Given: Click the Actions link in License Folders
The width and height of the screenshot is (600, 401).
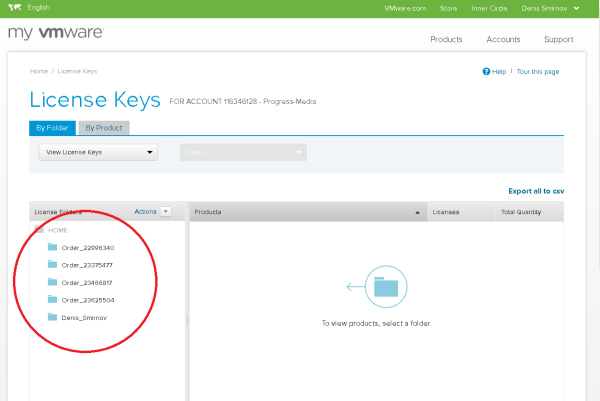Looking at the screenshot, I should 145,212.
